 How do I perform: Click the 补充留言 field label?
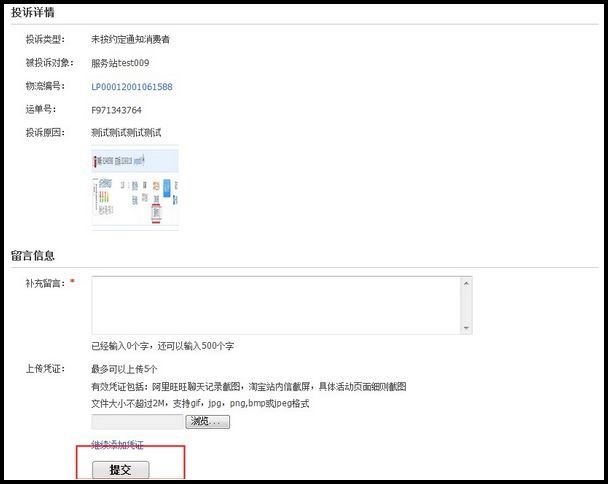45,283
